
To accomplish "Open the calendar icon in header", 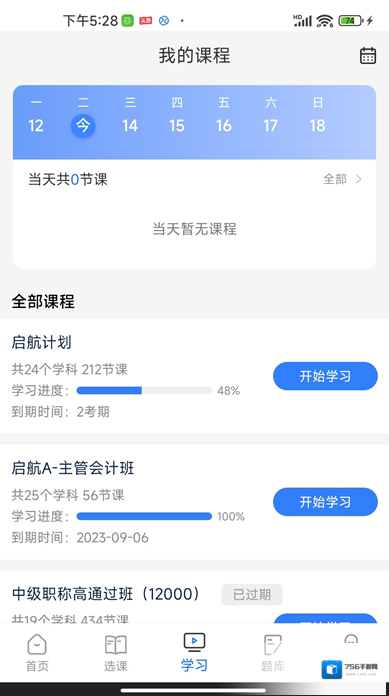I will 368,56.
